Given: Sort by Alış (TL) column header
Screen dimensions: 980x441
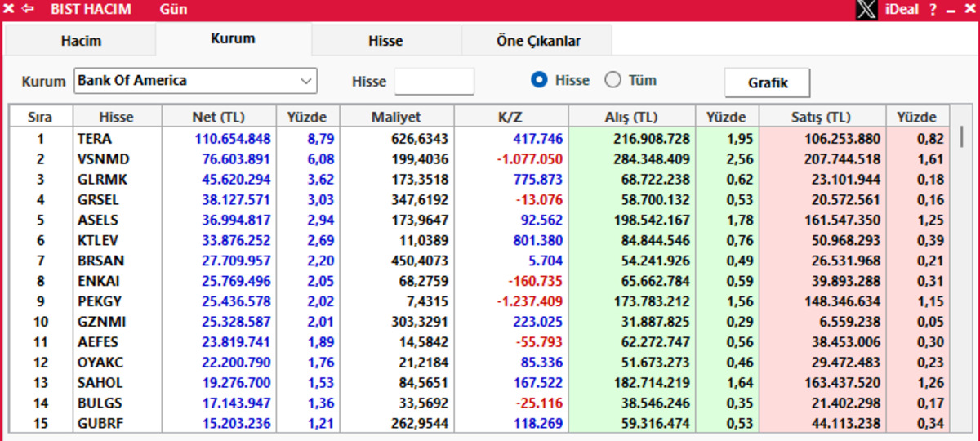Looking at the screenshot, I should click(x=631, y=117).
